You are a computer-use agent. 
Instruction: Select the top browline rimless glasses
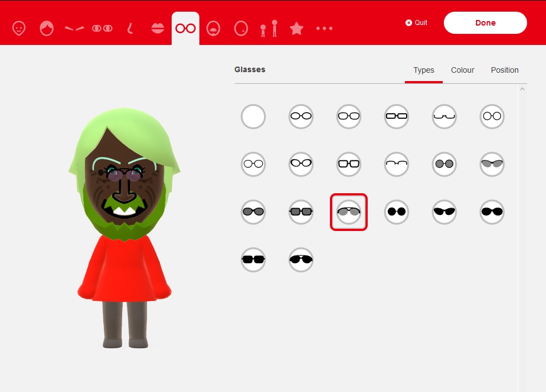tap(396, 164)
